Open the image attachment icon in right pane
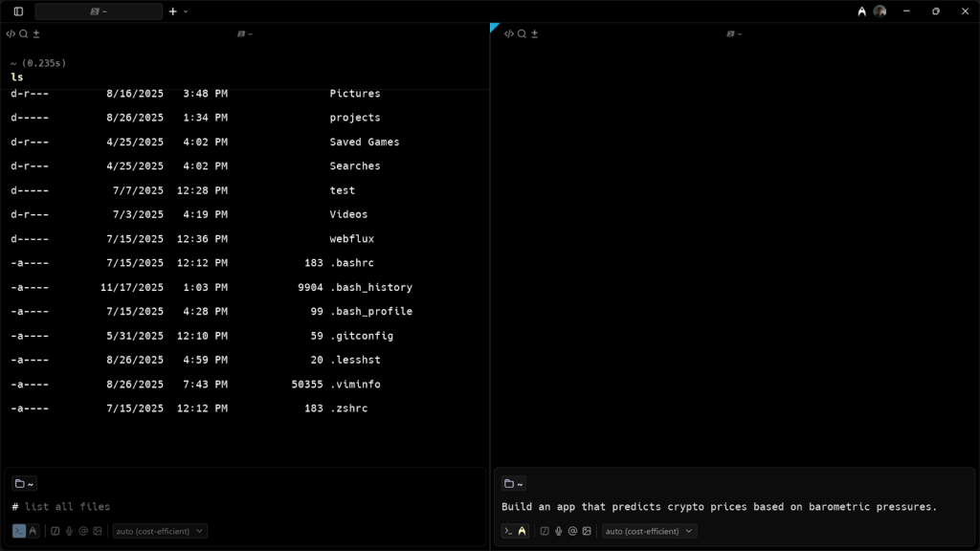 587,531
